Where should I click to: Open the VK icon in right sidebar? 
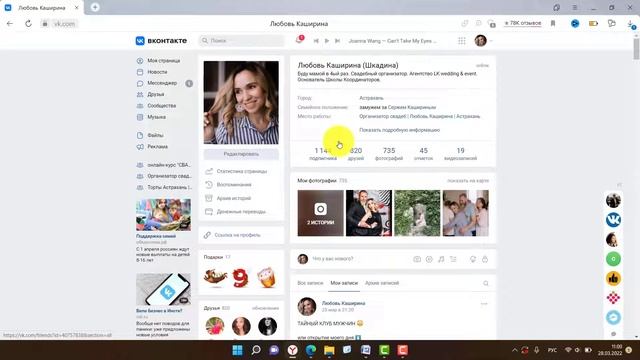[x=613, y=220]
